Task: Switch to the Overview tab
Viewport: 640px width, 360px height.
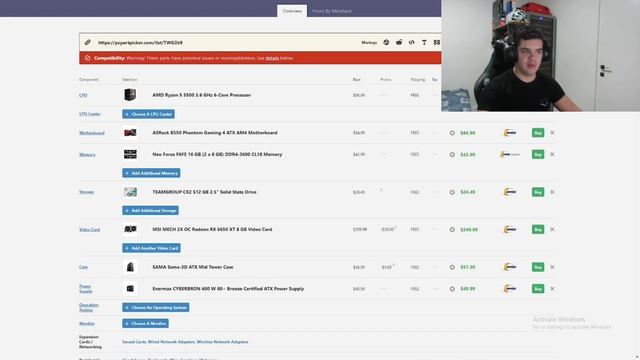Action: pyautogui.click(x=292, y=11)
